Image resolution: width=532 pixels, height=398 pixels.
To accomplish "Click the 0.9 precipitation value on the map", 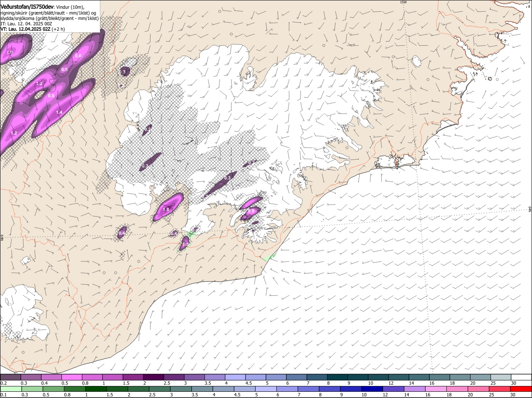I will (251, 211).
